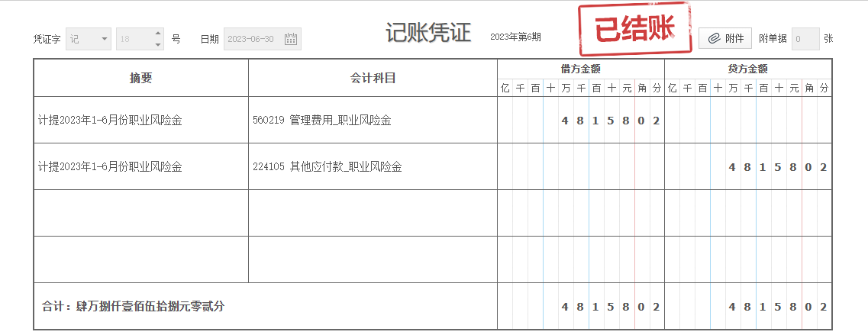Click the 合计 total amount text
Viewport: 868px width, 335px height.
[134, 307]
